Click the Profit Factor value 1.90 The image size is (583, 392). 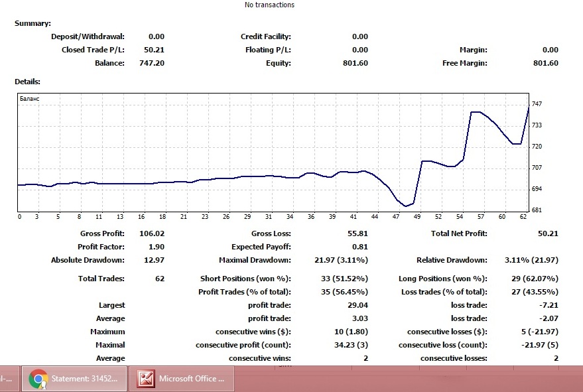click(x=156, y=247)
